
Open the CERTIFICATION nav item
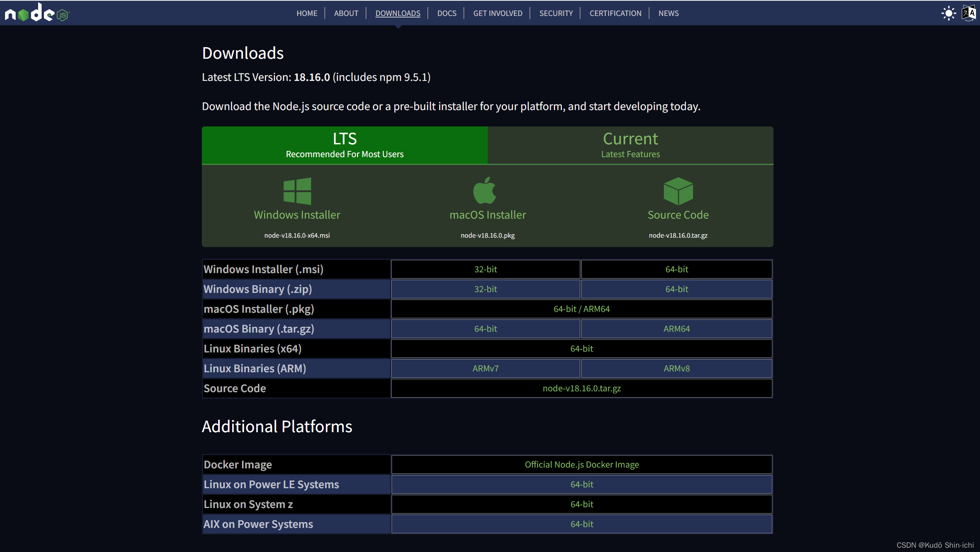click(616, 13)
